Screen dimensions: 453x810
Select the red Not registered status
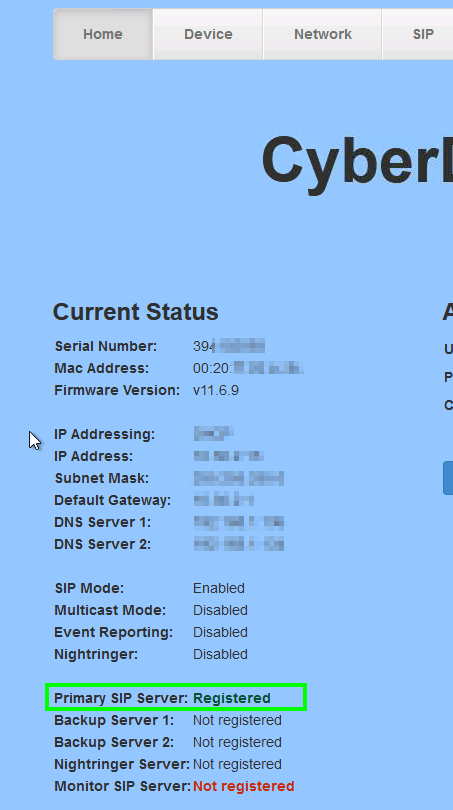pyautogui.click(x=244, y=786)
